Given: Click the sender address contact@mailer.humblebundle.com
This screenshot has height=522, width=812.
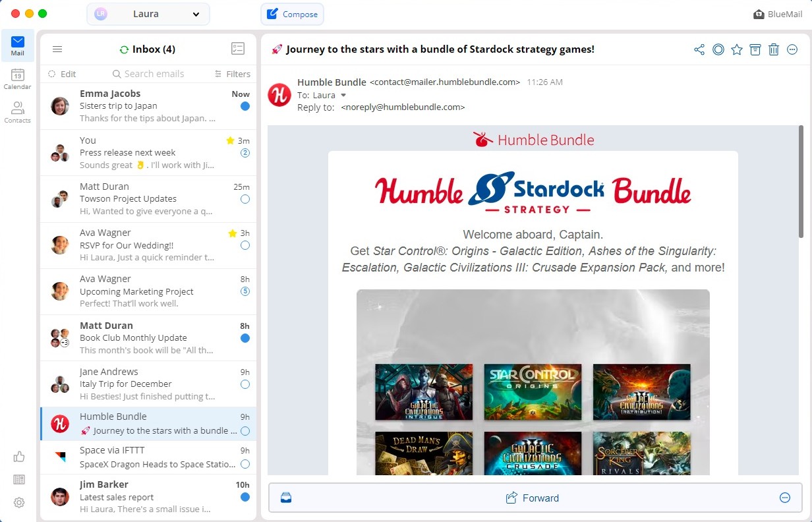Looking at the screenshot, I should (x=445, y=82).
